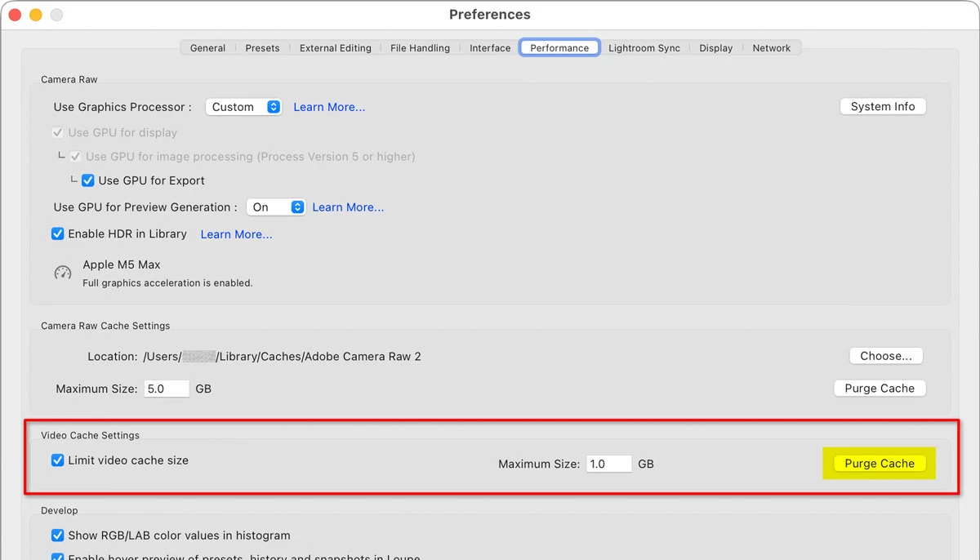The width and height of the screenshot is (980, 560).
Task: Toggle Use GPU for Export checkbox
Action: [88, 180]
